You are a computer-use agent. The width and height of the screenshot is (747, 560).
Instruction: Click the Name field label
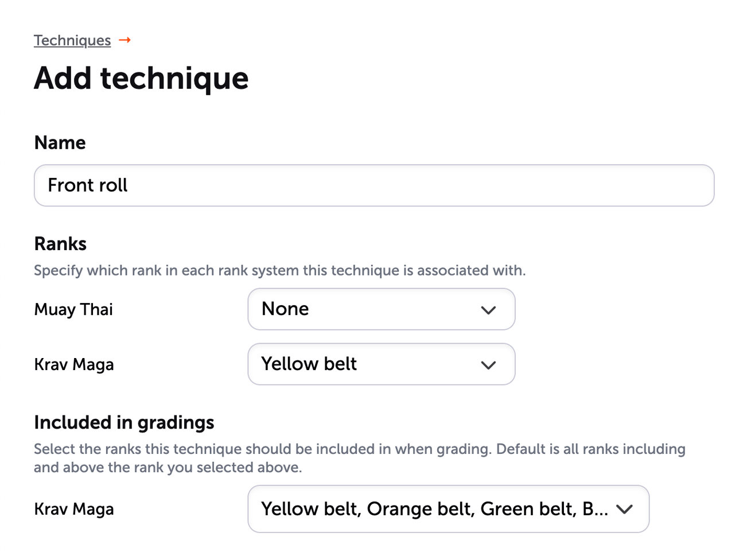pyautogui.click(x=60, y=142)
